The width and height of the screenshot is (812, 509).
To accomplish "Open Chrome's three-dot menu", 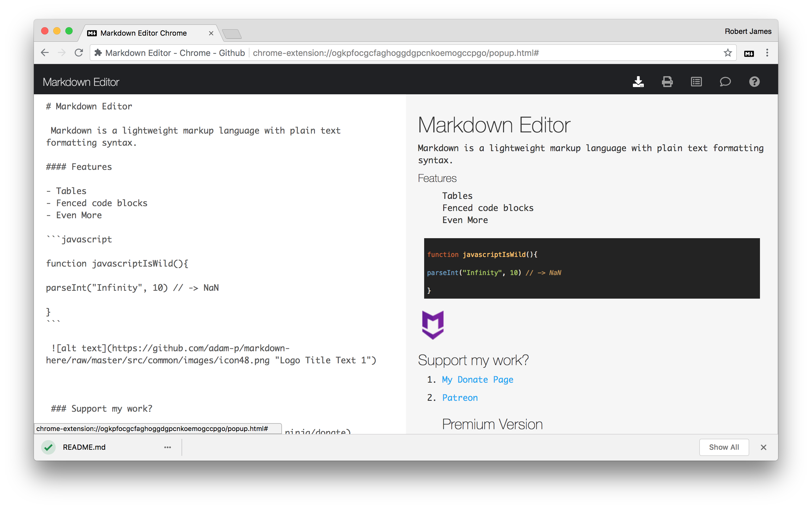I will (x=767, y=53).
